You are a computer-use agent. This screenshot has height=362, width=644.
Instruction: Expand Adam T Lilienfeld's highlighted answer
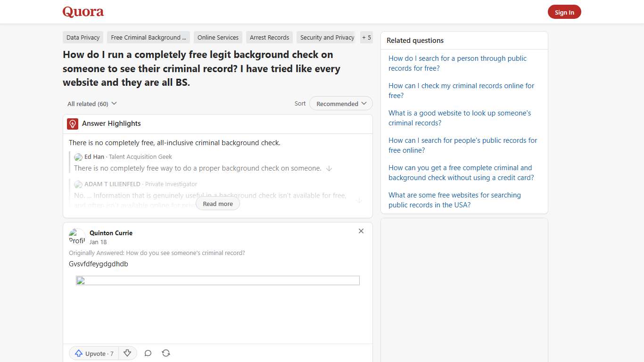(x=359, y=200)
